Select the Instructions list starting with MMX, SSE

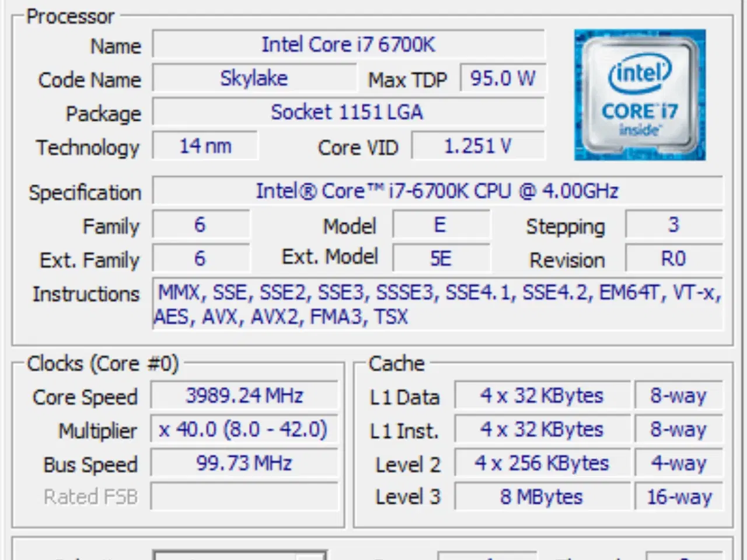[x=438, y=304]
